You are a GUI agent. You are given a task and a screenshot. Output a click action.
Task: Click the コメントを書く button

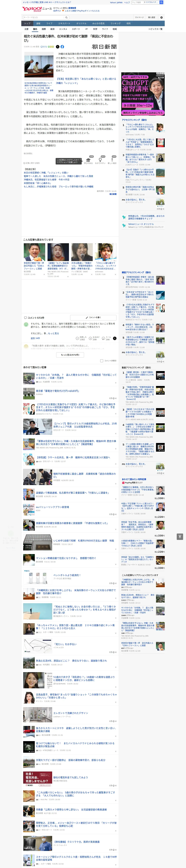point(93,317)
